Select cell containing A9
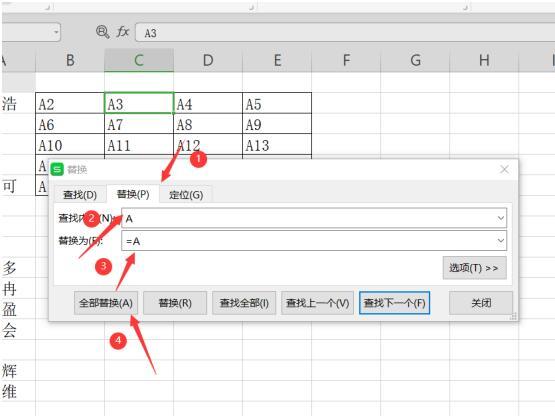The image size is (555, 416). tap(277, 124)
